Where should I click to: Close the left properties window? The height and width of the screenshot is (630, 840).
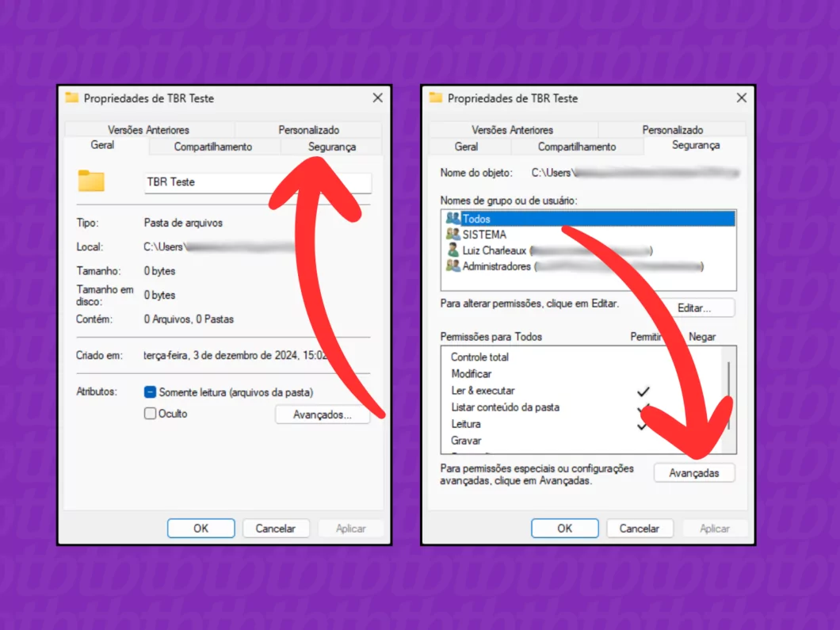pos(378,98)
